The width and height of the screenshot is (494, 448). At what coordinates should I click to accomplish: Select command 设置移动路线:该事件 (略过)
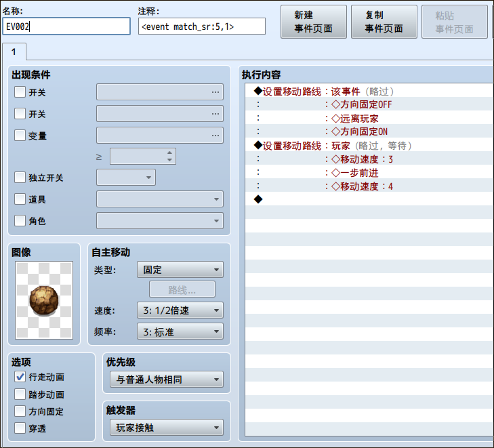tap(369, 91)
